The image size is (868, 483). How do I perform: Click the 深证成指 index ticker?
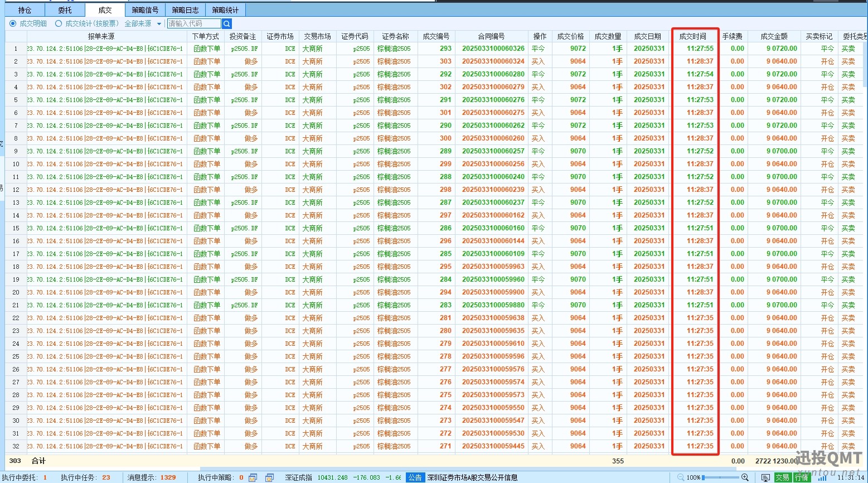[x=342, y=477]
